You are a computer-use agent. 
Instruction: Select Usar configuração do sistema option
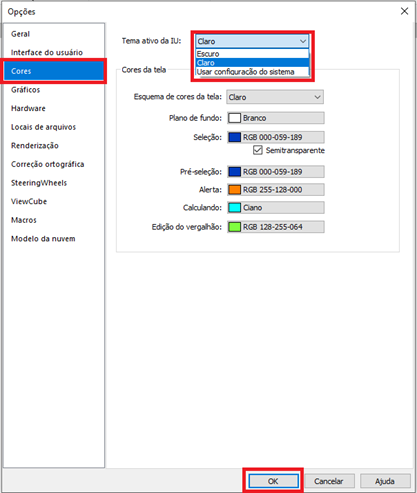coord(252,72)
